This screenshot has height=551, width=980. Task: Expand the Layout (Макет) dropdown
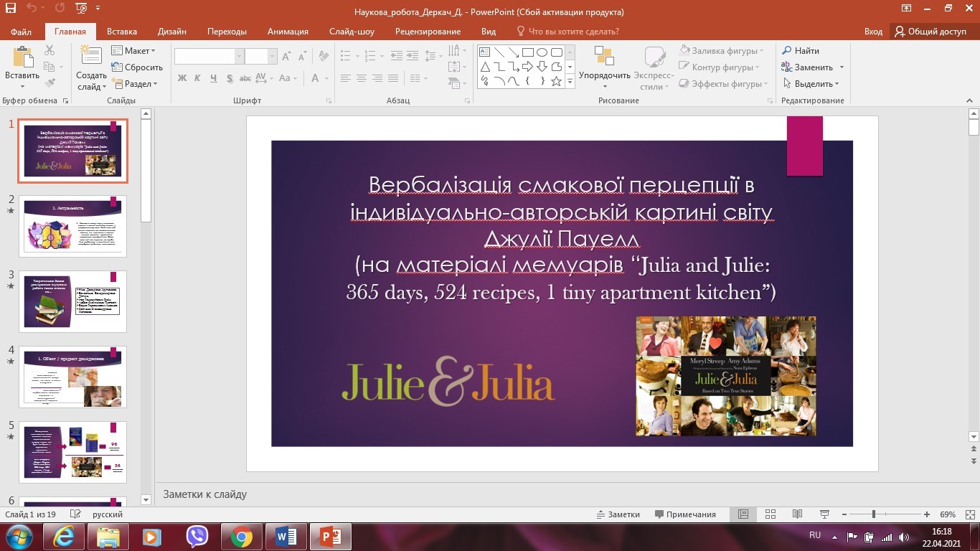click(x=134, y=51)
